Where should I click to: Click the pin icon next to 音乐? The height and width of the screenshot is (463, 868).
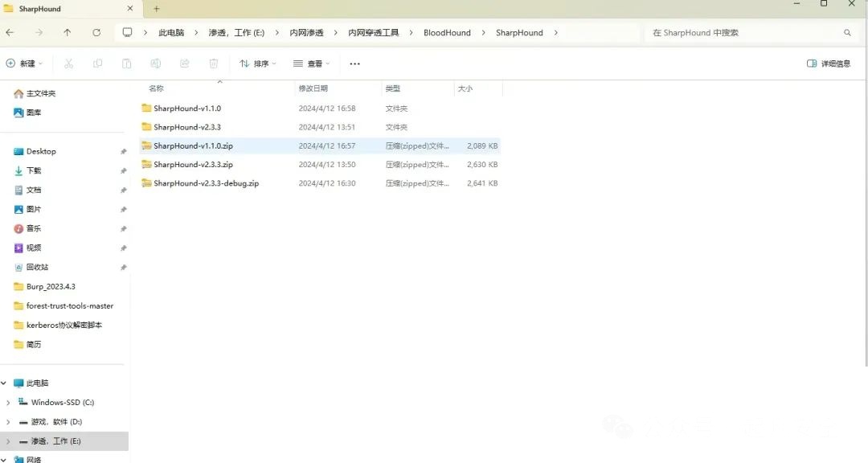(123, 229)
